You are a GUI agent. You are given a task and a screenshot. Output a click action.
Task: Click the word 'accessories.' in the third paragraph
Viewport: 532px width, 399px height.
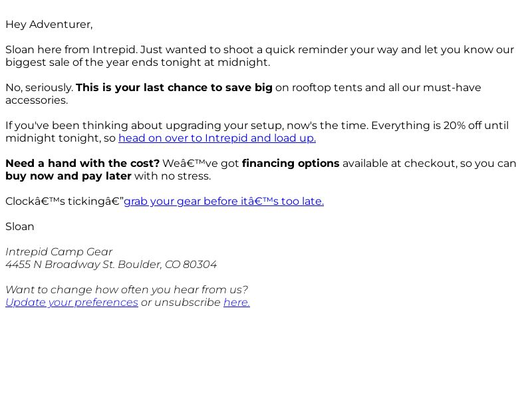37,100
